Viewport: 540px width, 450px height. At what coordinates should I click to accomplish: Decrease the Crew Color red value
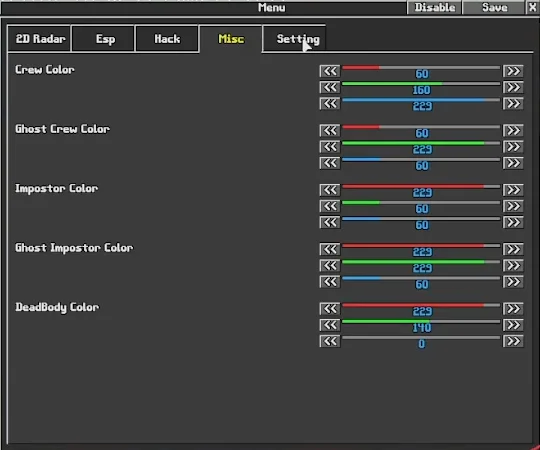click(330, 71)
